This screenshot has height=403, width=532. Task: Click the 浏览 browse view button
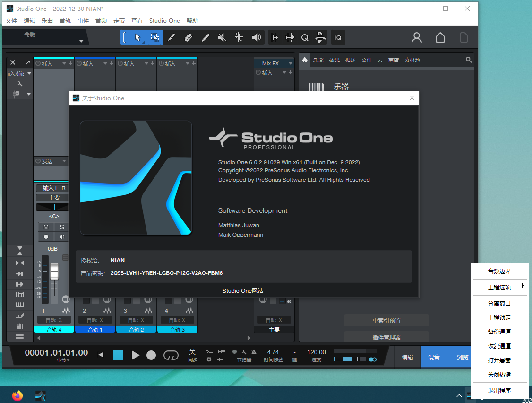[459, 357]
